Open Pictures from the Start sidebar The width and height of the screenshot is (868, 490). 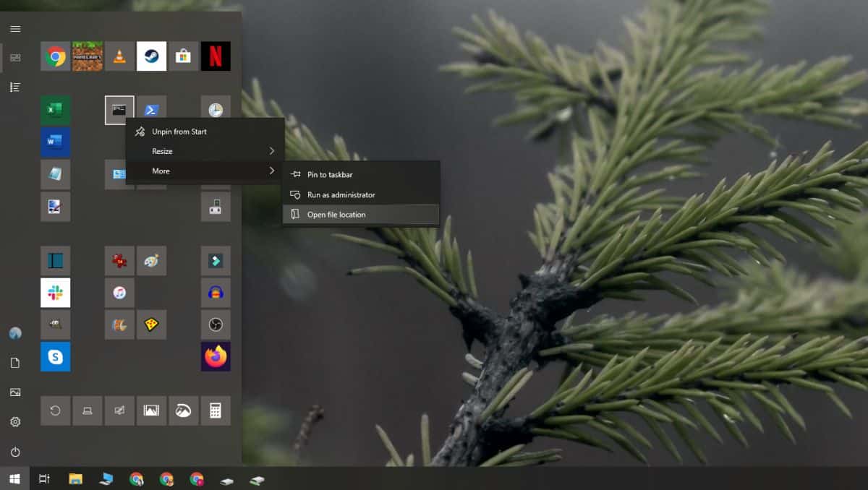(x=15, y=392)
